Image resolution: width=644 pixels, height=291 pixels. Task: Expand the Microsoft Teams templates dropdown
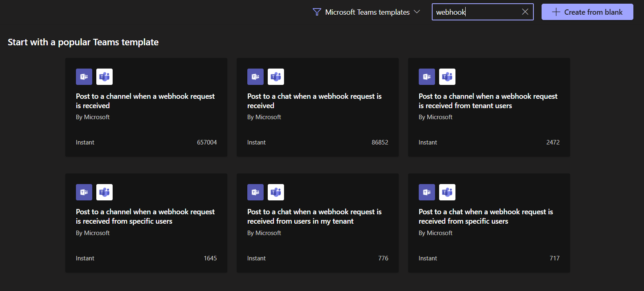417,12
